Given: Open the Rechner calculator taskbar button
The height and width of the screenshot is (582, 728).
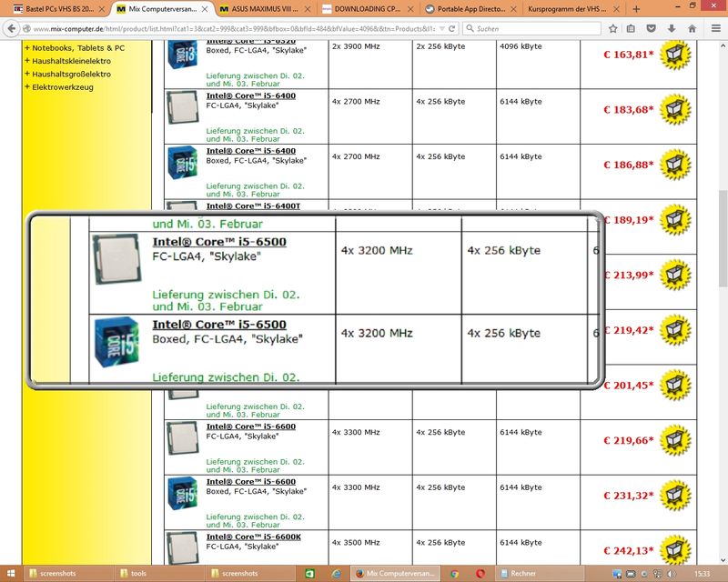Looking at the screenshot, I should (x=540, y=574).
